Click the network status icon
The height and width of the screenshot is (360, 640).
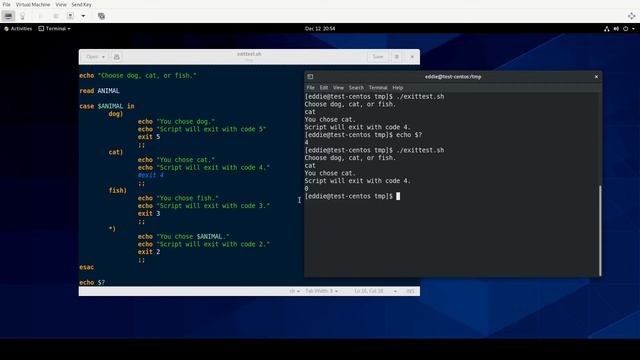click(x=607, y=29)
